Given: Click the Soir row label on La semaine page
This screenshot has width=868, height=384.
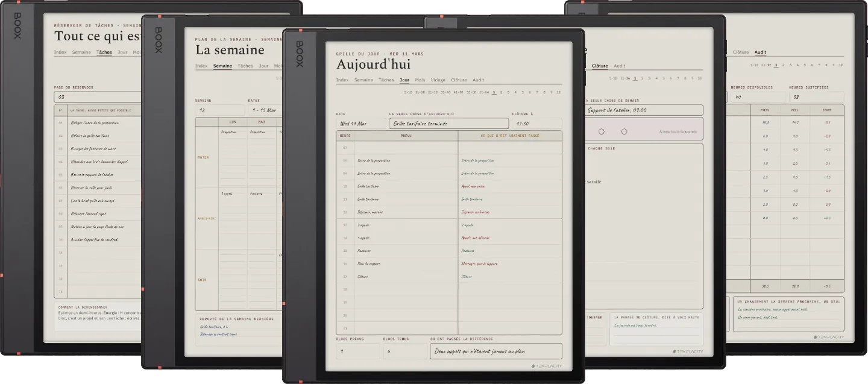Looking at the screenshot, I should tap(203, 280).
